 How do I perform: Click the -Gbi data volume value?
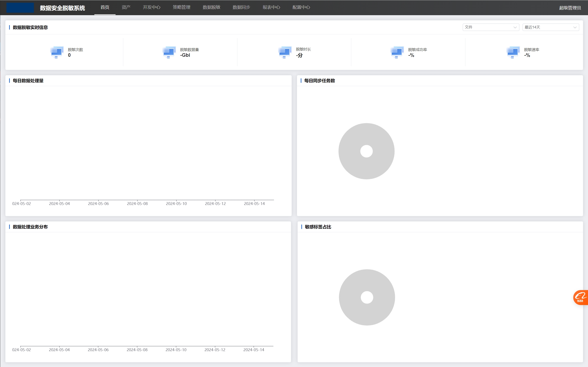pyautogui.click(x=185, y=55)
